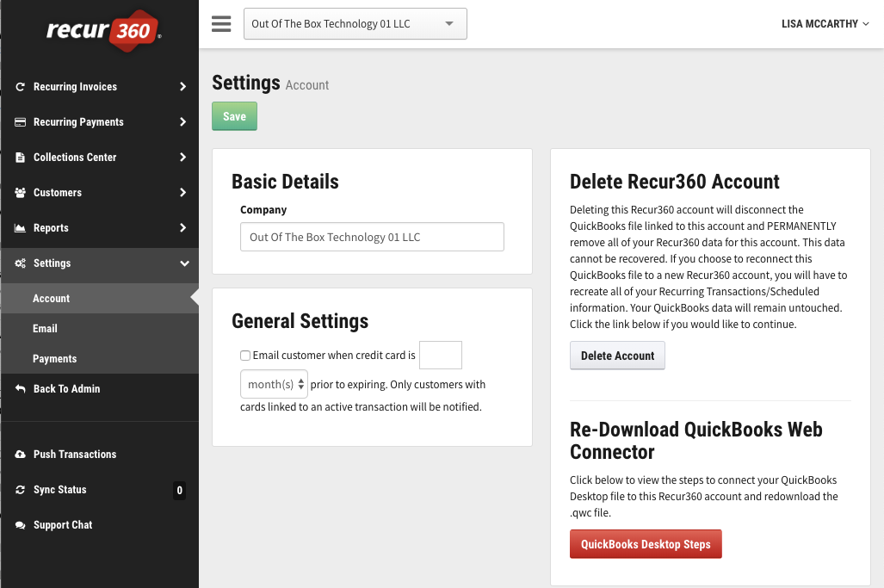884x588 pixels.
Task: Click the Settings gears icon
Action: click(21, 263)
